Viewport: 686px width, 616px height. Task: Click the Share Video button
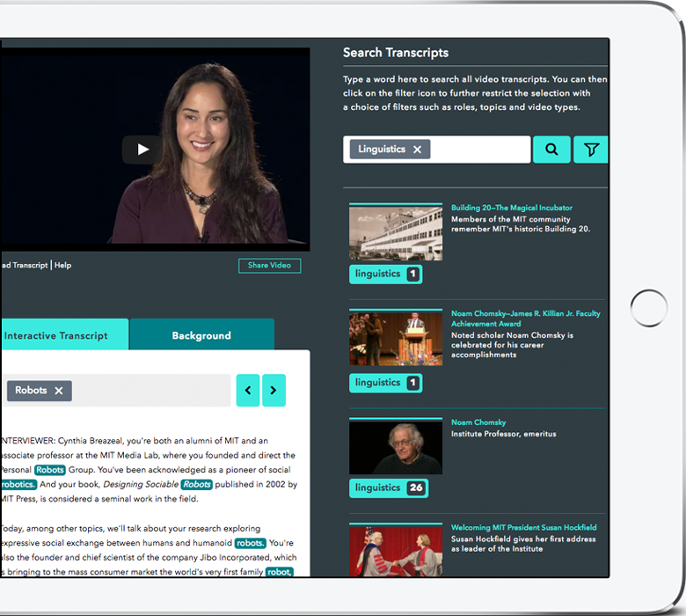[x=269, y=266]
